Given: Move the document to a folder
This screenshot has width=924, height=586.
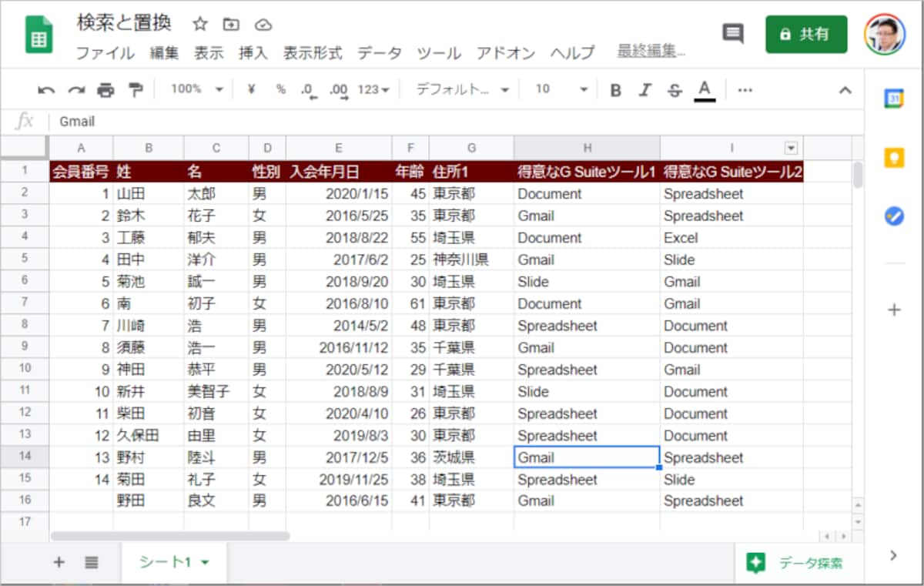Looking at the screenshot, I should pyautogui.click(x=231, y=24).
